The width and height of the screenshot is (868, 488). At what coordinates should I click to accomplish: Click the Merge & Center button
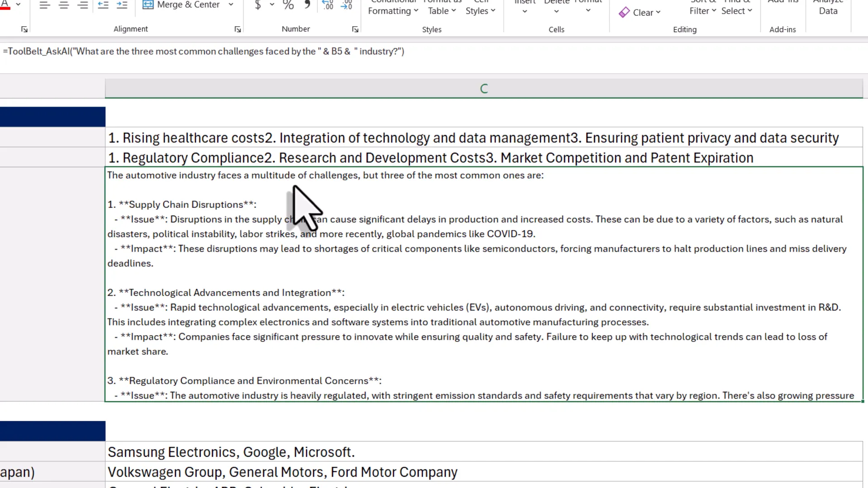pos(182,5)
